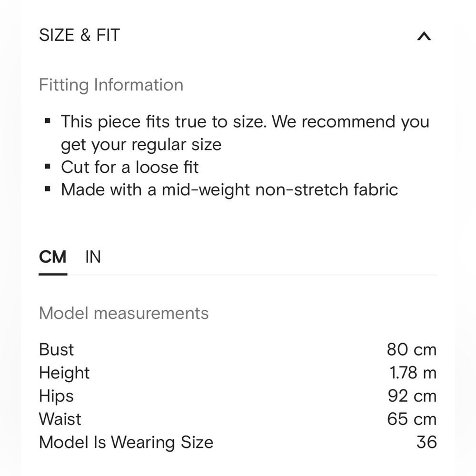
Task: Click the Bust label
Action: [x=56, y=349]
